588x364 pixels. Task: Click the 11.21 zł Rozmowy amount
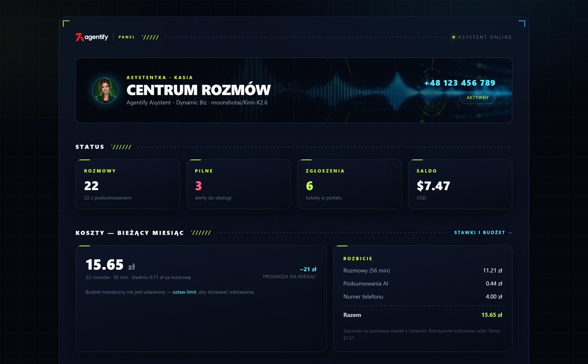tap(492, 271)
